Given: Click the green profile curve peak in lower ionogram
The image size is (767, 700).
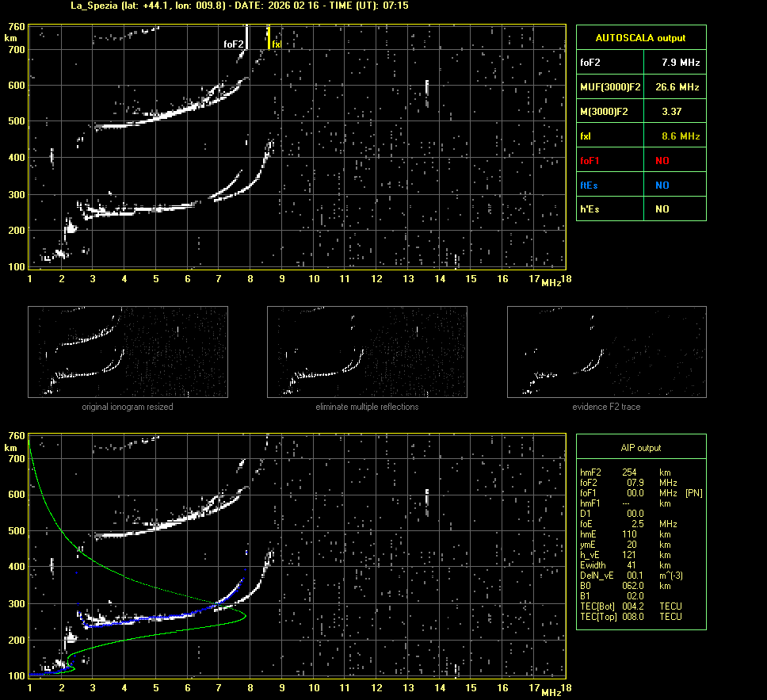Looking at the screenshot, I should point(246,614).
